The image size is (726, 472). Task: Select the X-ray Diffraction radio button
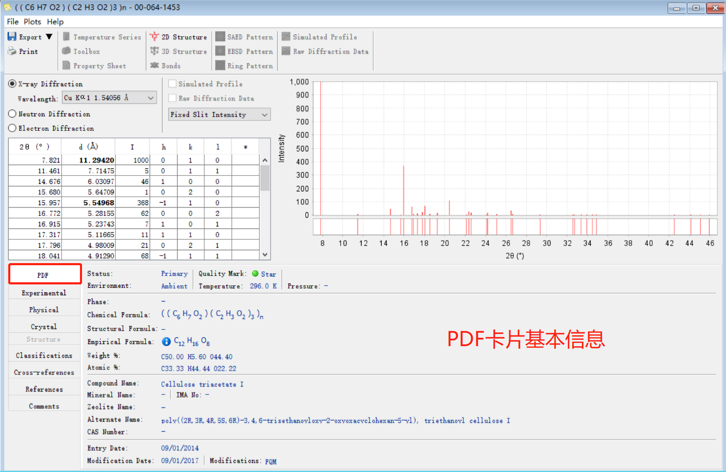(x=13, y=84)
